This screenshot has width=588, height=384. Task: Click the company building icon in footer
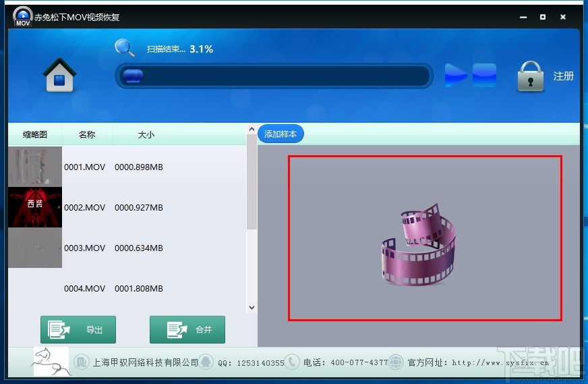pos(81,362)
